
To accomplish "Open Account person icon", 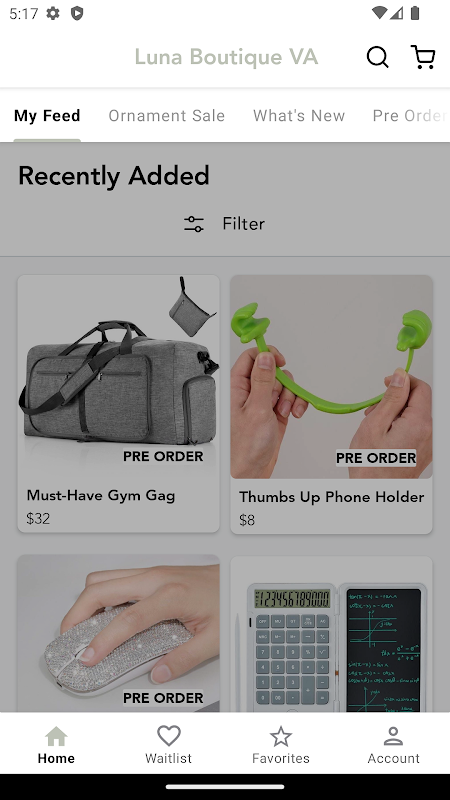I will (x=393, y=736).
